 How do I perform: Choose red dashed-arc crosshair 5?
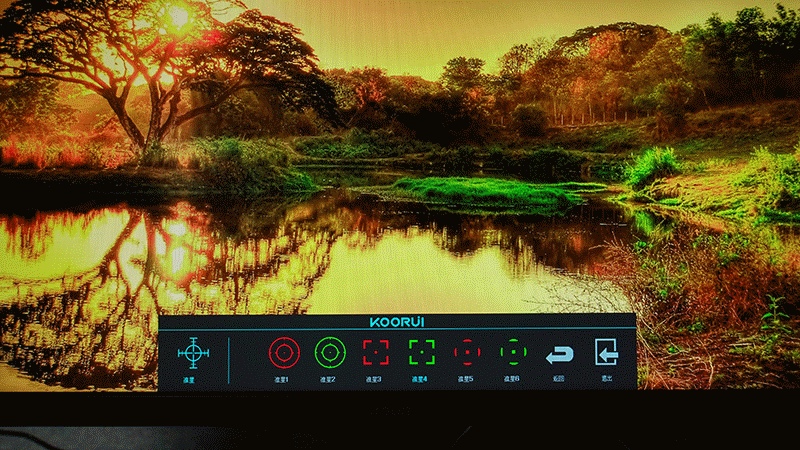click(467, 352)
